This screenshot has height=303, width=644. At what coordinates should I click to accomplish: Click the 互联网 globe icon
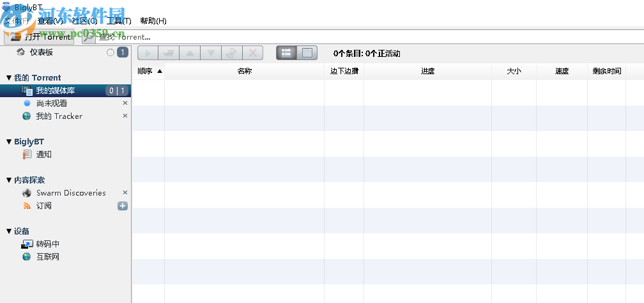[x=27, y=257]
